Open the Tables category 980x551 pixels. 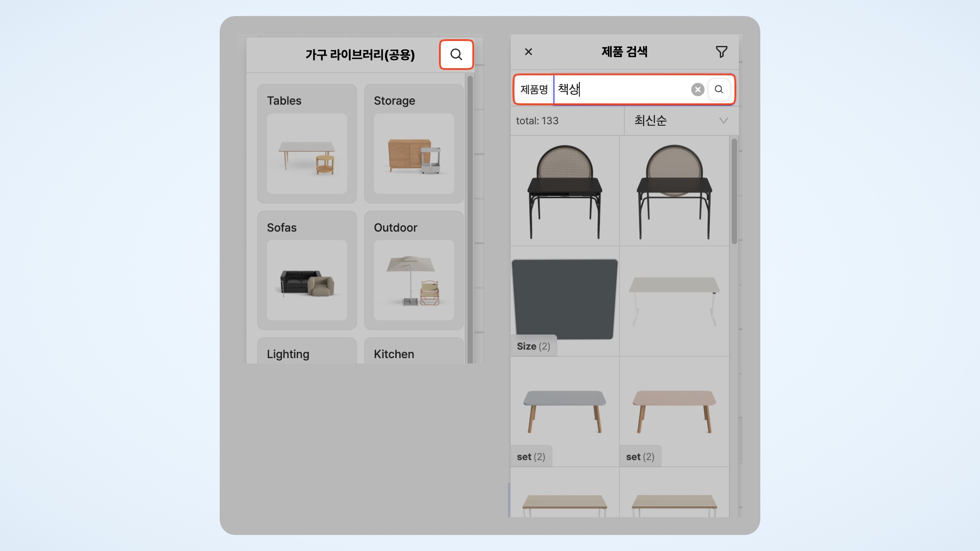pos(307,143)
